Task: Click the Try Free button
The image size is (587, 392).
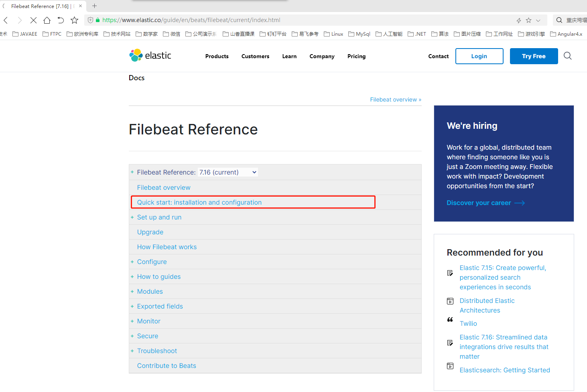Action: pyautogui.click(x=534, y=56)
